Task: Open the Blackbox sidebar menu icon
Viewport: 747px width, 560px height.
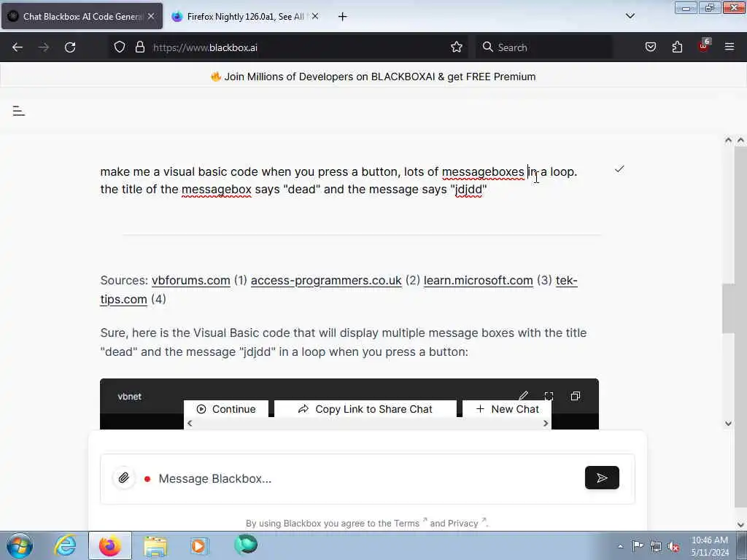Action: click(x=18, y=111)
